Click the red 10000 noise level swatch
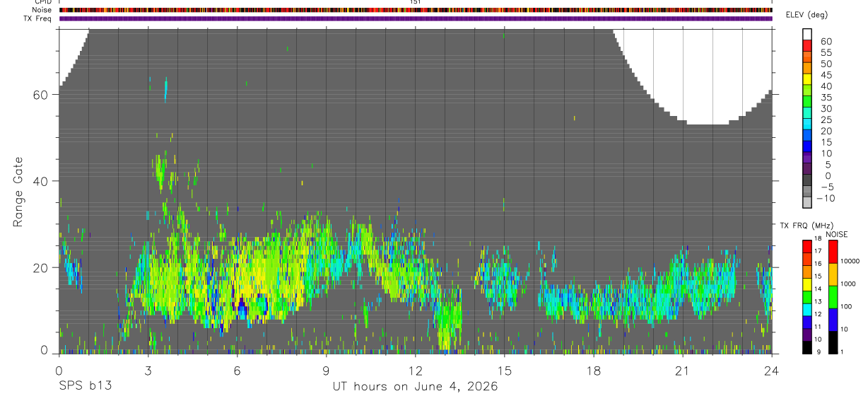Viewport: 868px width, 401px height. (833, 252)
